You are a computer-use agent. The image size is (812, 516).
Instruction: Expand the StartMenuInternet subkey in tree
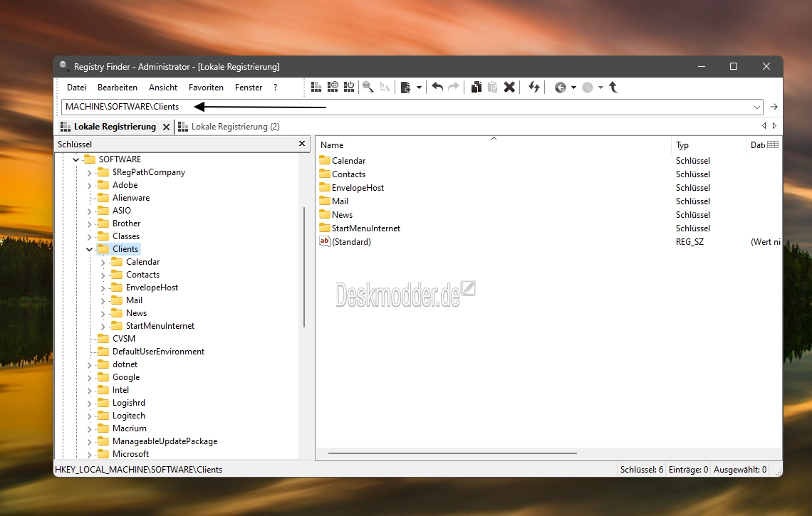click(103, 327)
